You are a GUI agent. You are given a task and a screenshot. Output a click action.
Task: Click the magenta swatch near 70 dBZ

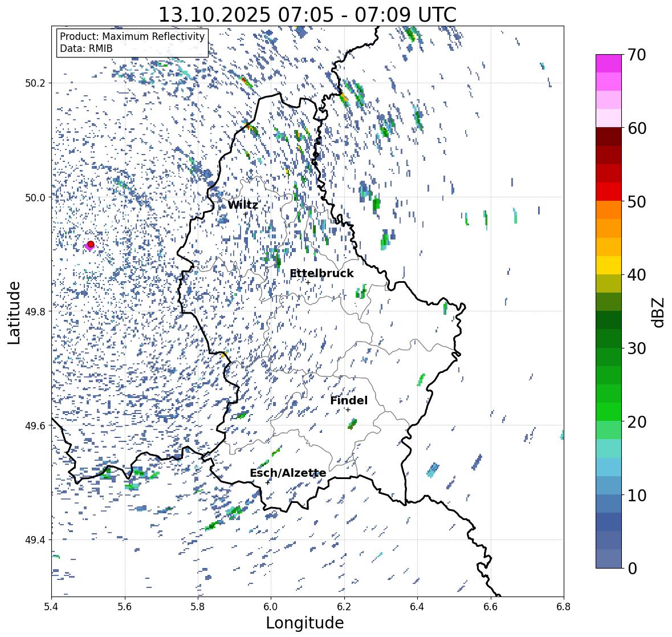609,63
